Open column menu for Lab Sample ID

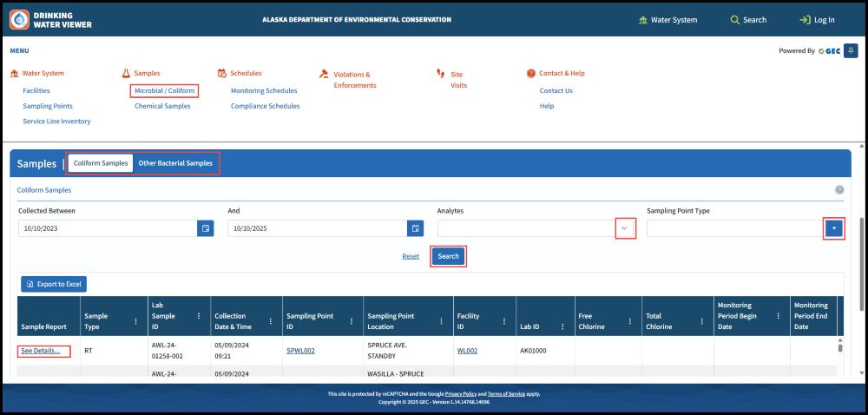(199, 316)
